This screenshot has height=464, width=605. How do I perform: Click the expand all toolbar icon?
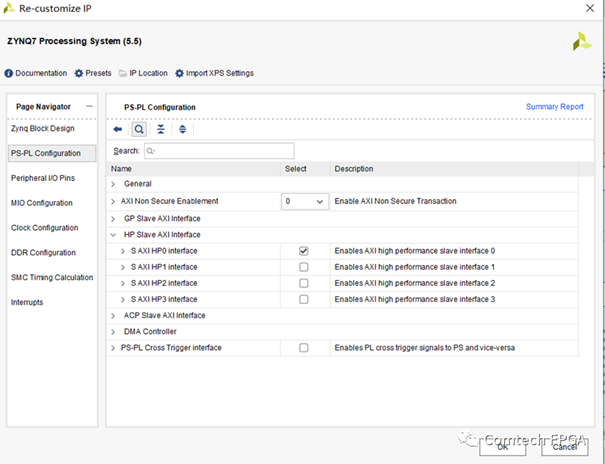coord(182,129)
